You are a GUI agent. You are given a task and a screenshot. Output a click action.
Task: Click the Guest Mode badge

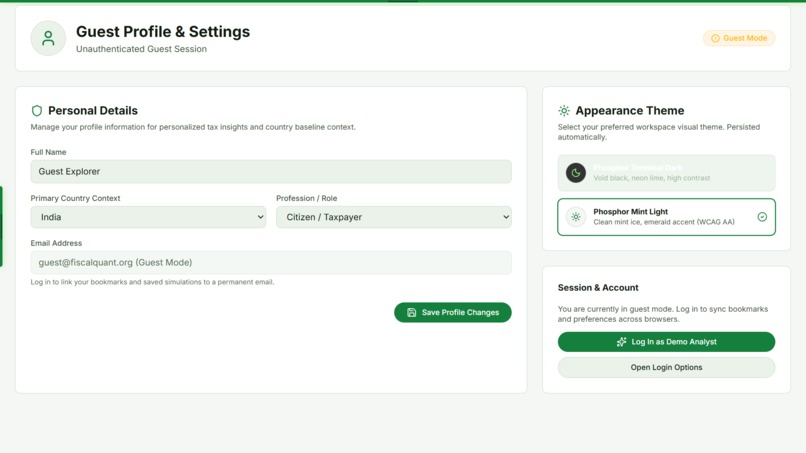coord(739,38)
